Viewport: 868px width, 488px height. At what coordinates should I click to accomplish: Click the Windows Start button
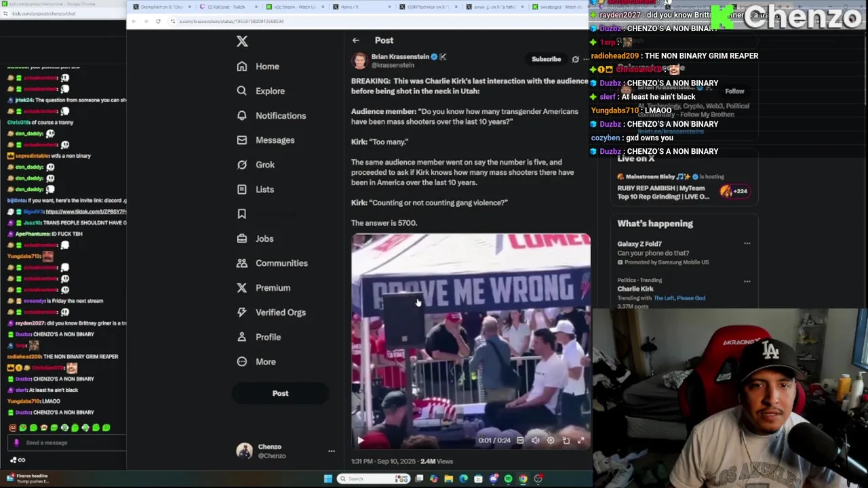click(328, 479)
